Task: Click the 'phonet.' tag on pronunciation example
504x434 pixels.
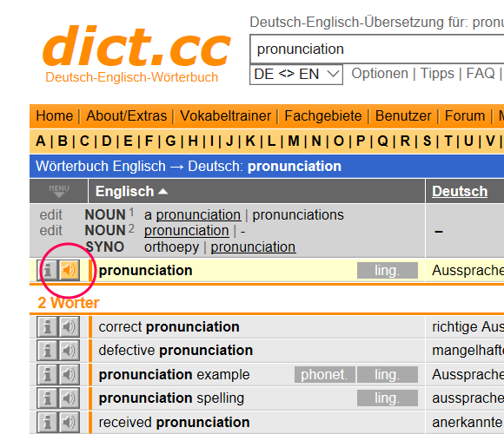Action: tap(325, 375)
